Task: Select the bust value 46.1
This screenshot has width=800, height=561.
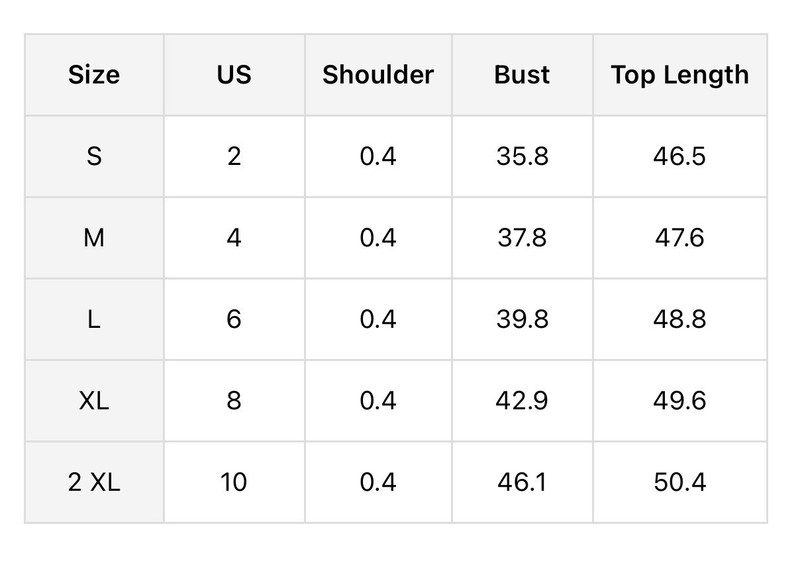Action: click(522, 482)
